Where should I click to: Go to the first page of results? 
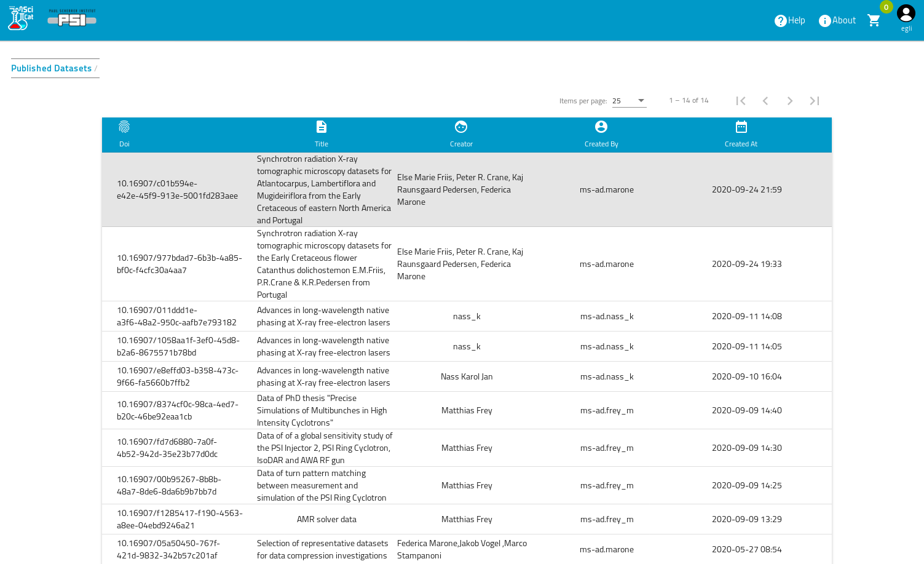point(741,101)
